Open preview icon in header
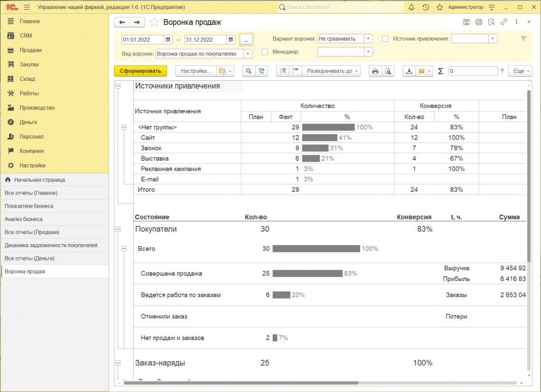 coord(491,22)
